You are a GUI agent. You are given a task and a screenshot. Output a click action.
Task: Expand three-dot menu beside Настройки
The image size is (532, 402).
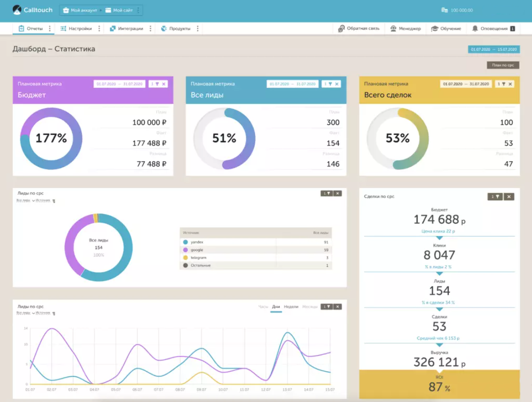click(99, 28)
